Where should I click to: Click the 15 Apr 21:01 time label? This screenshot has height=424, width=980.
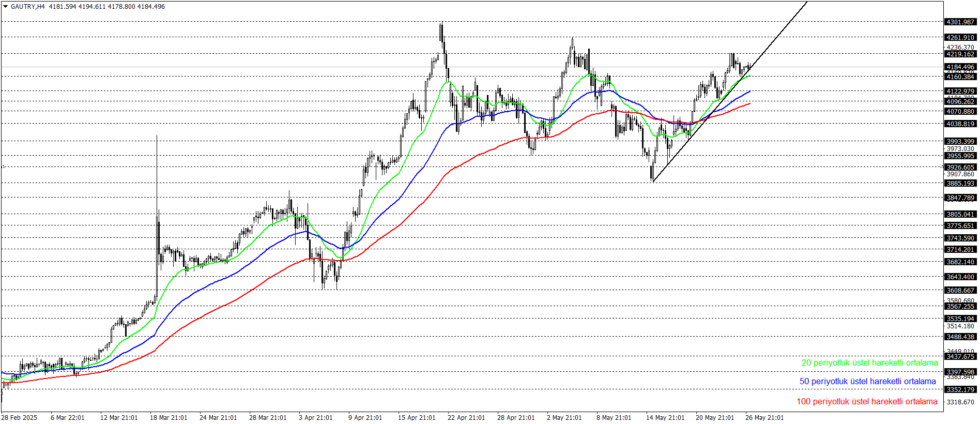[x=417, y=418]
